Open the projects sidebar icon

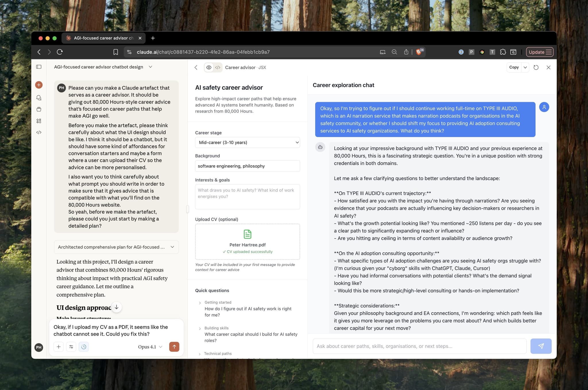pos(39,109)
